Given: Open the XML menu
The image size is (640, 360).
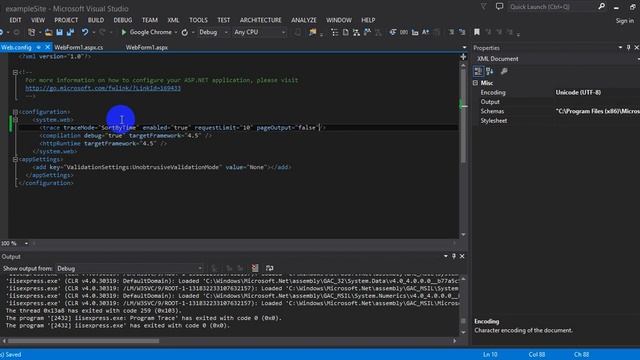Looking at the screenshot, I should [x=173, y=20].
